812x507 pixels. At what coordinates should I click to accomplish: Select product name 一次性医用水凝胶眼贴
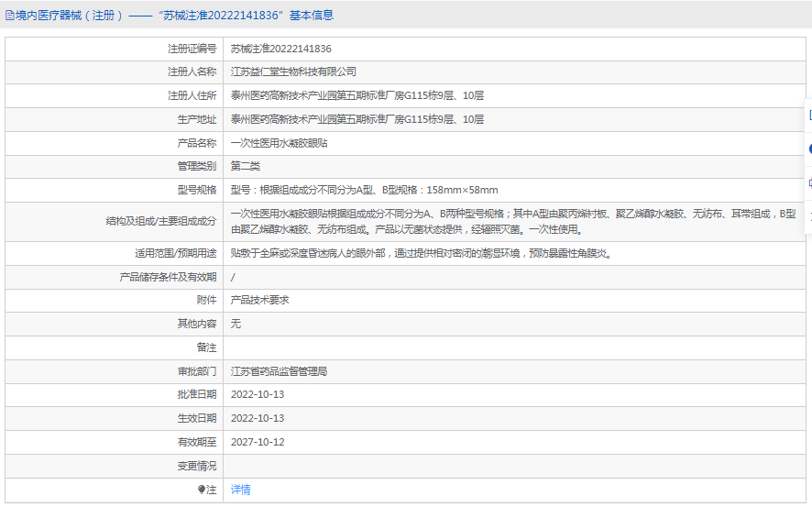click(x=280, y=143)
